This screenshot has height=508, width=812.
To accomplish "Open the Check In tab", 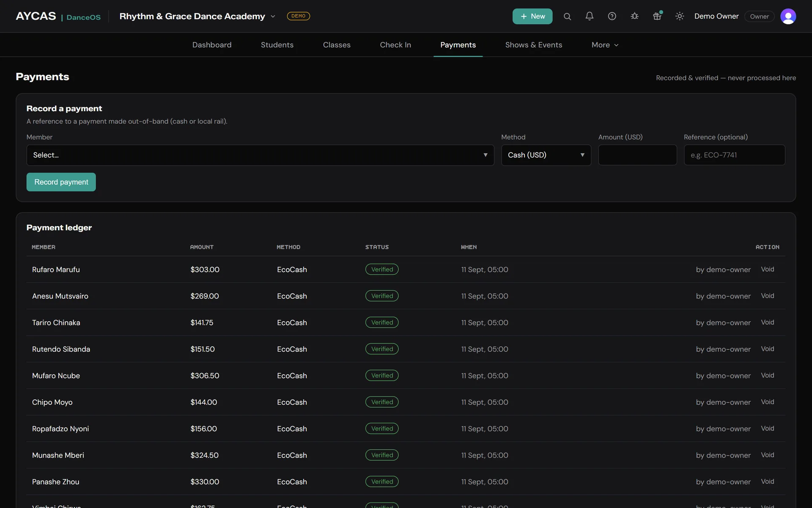I will click(395, 45).
